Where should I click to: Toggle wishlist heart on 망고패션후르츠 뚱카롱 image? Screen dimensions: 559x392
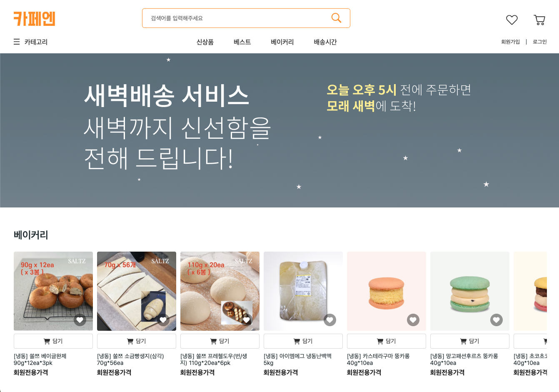pos(497,320)
